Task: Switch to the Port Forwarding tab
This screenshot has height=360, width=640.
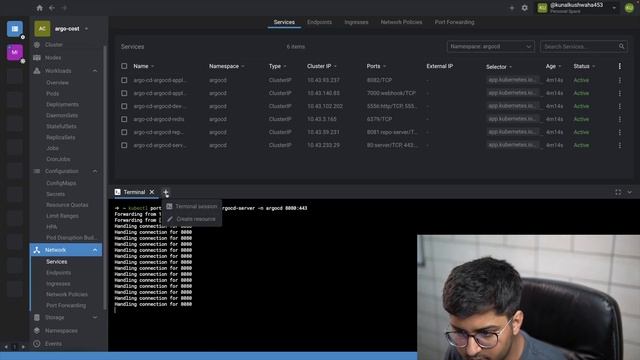Action: pos(454,22)
